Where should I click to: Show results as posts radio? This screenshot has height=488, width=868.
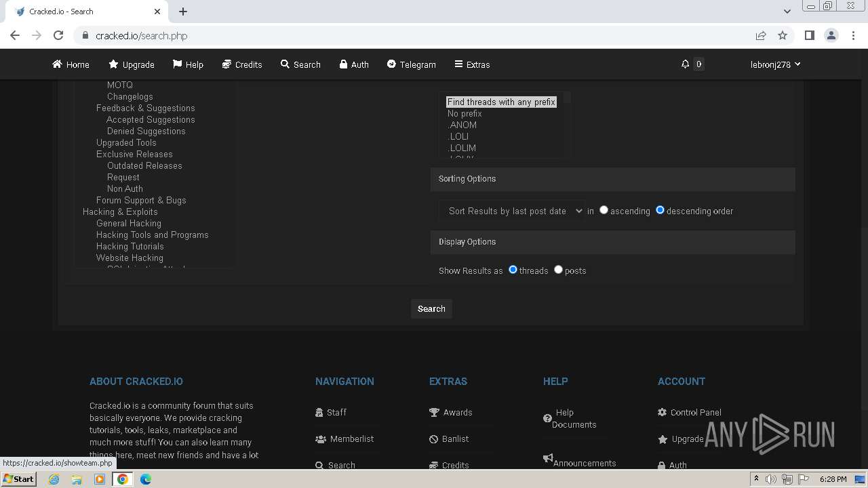pyautogui.click(x=558, y=270)
